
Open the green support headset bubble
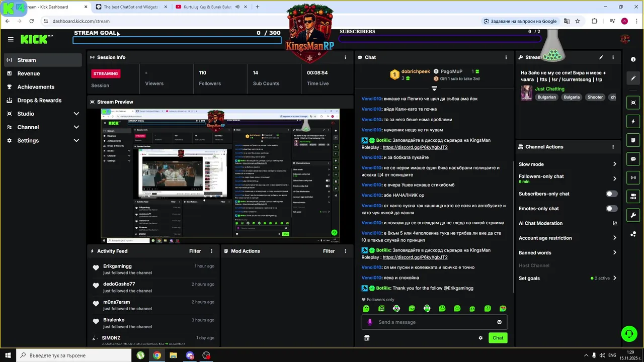[x=628, y=333]
